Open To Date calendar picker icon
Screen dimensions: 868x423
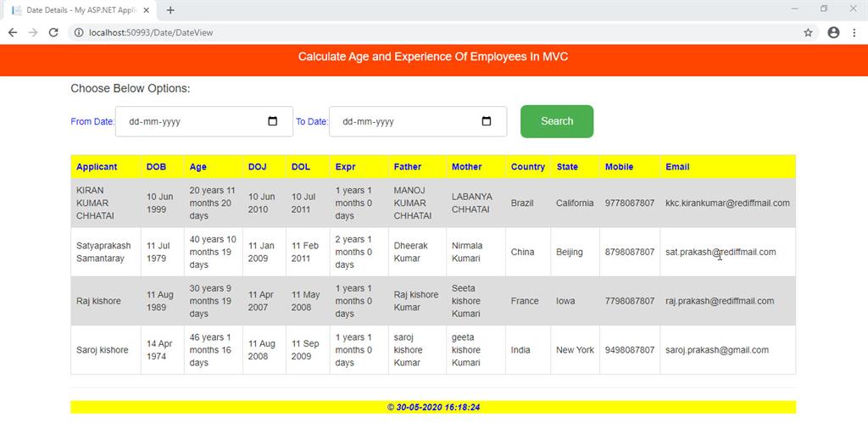(x=486, y=121)
